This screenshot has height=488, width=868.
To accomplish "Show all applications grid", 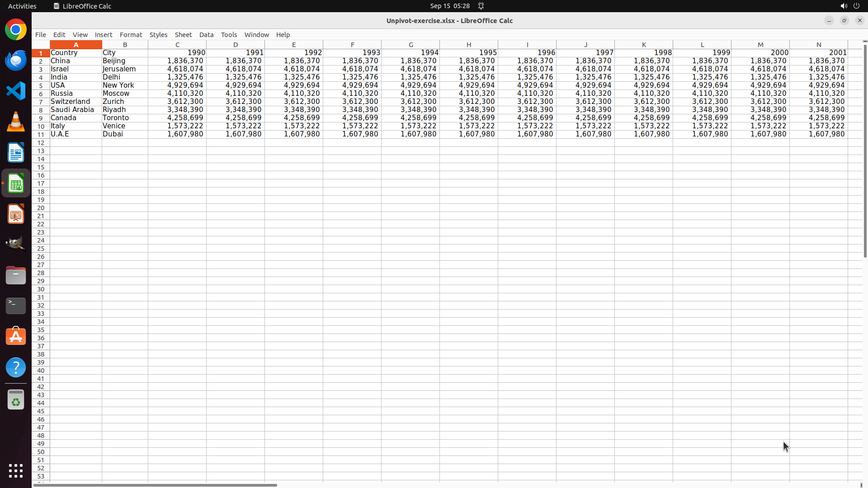I will [16, 470].
